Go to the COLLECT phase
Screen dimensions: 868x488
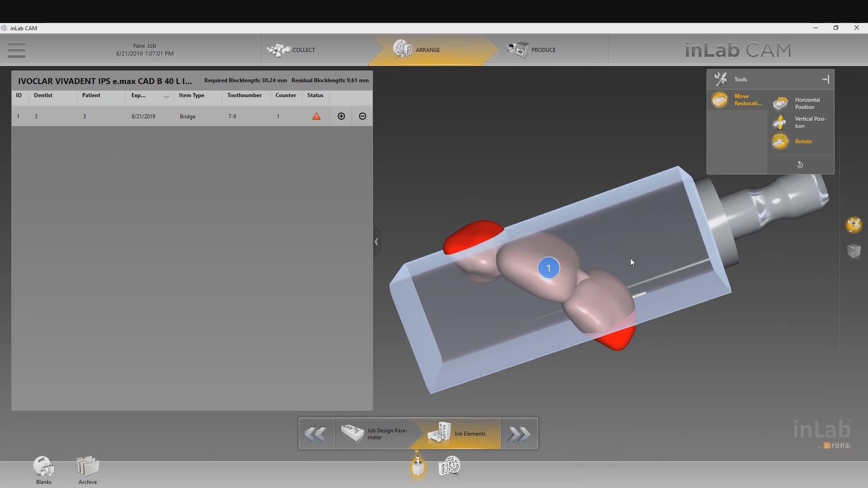[x=292, y=50]
